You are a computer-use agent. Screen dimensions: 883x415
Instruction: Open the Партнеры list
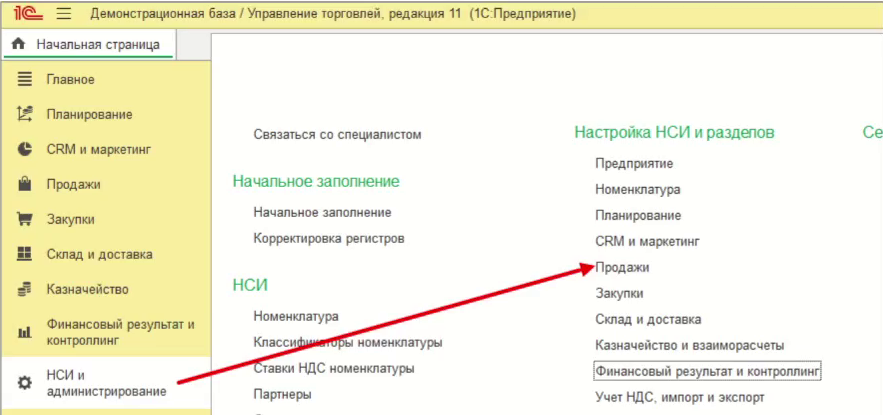click(x=283, y=394)
